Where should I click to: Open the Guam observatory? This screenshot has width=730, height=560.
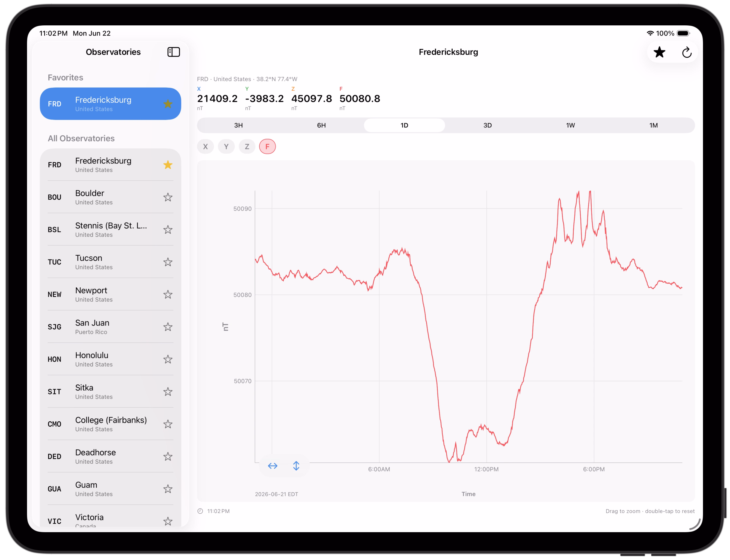110,489
